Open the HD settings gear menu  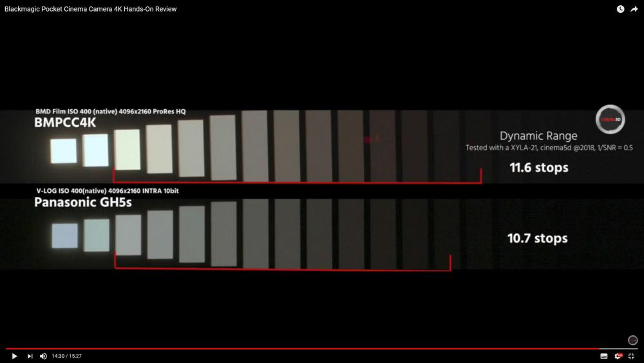click(618, 356)
